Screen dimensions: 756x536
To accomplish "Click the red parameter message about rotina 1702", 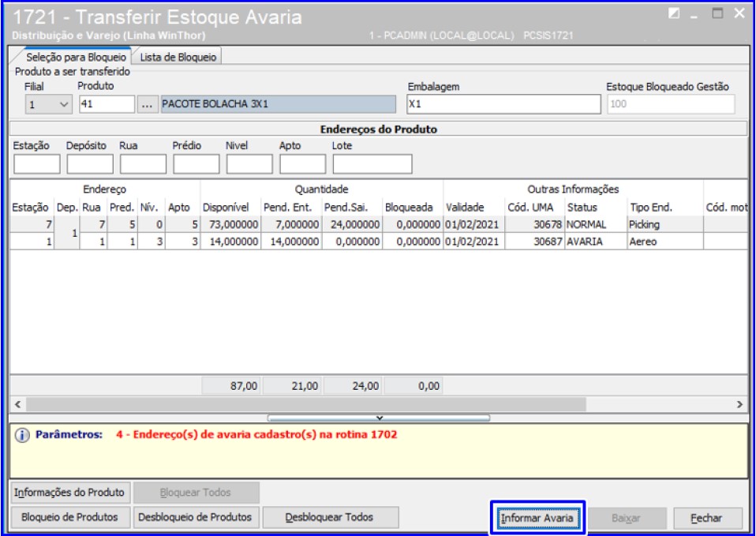I will tap(256, 435).
